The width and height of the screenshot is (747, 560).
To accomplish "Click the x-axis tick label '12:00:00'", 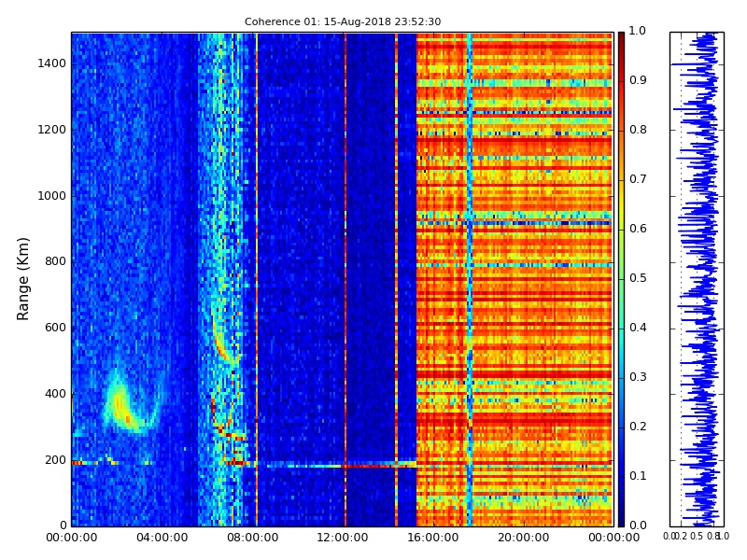I will (343, 538).
